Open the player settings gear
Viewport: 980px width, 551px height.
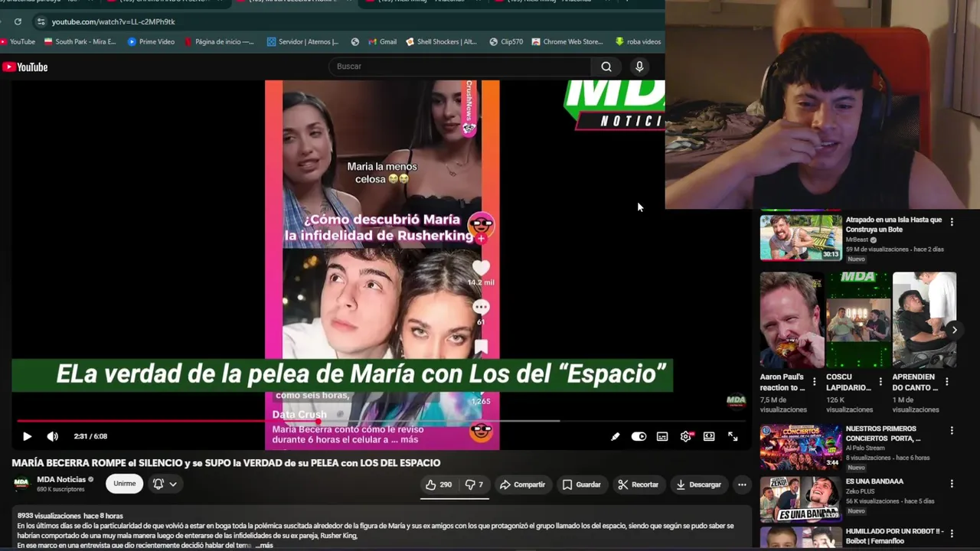pyautogui.click(x=685, y=436)
